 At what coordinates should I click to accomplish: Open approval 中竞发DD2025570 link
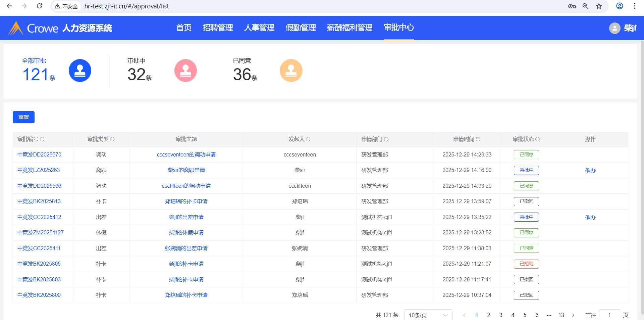(39, 155)
